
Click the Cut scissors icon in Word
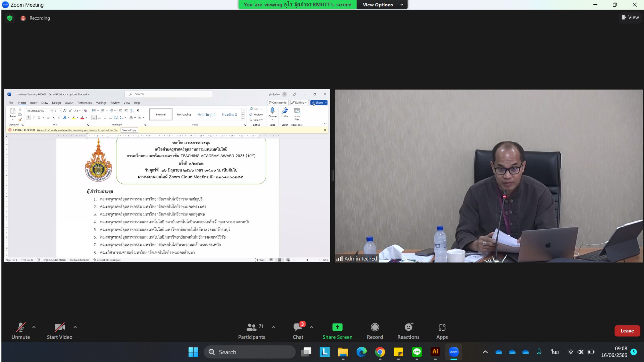pos(20,109)
